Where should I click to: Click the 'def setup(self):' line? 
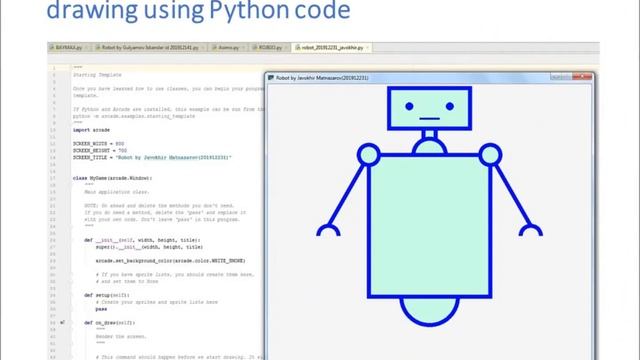(x=107, y=295)
